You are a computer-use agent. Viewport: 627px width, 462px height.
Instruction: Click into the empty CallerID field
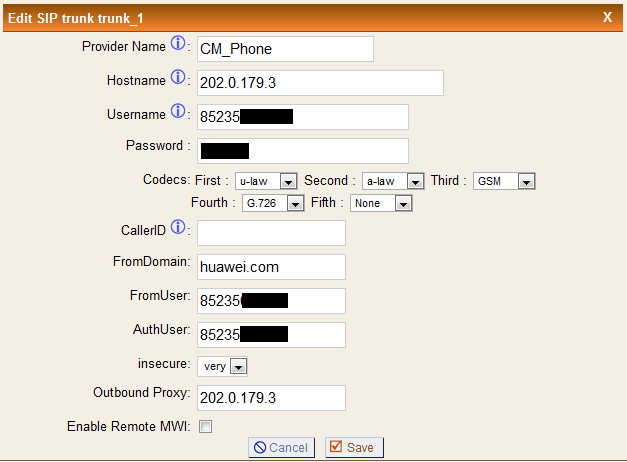click(x=271, y=233)
